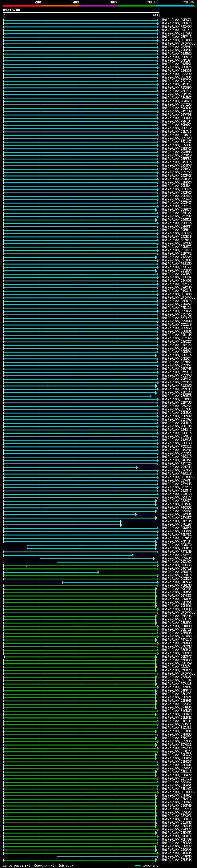Click the red 20% identity legend segment
This screenshot has height=868, width=197.
[22, 6]
